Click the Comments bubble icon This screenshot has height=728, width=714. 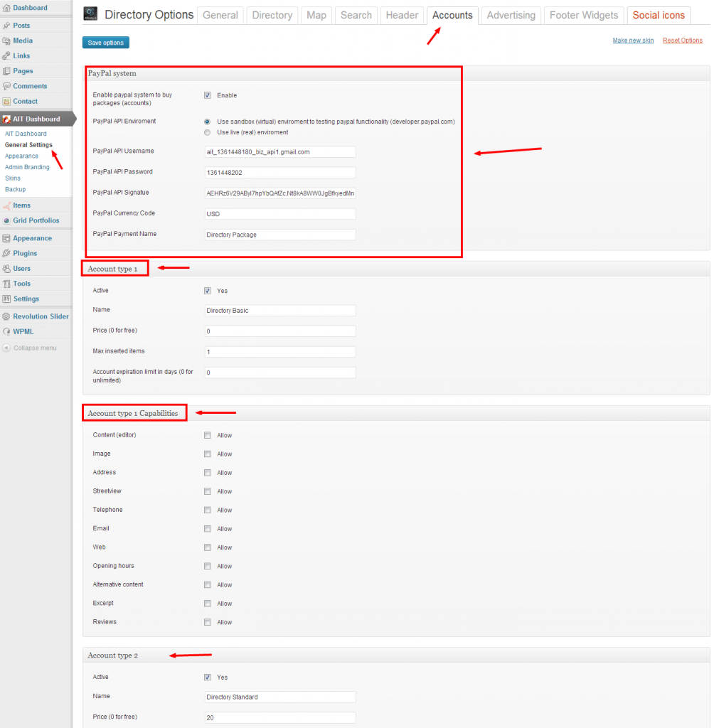click(6, 86)
